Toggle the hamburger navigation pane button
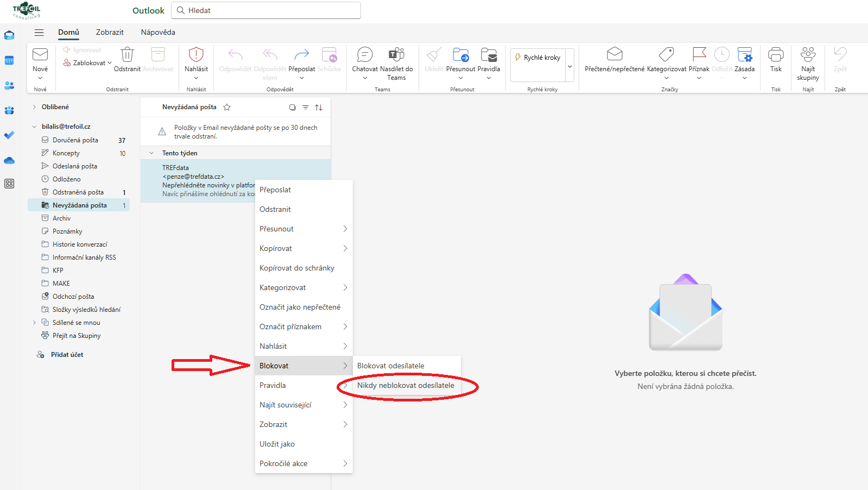The image size is (868, 490). pyautogui.click(x=39, y=33)
